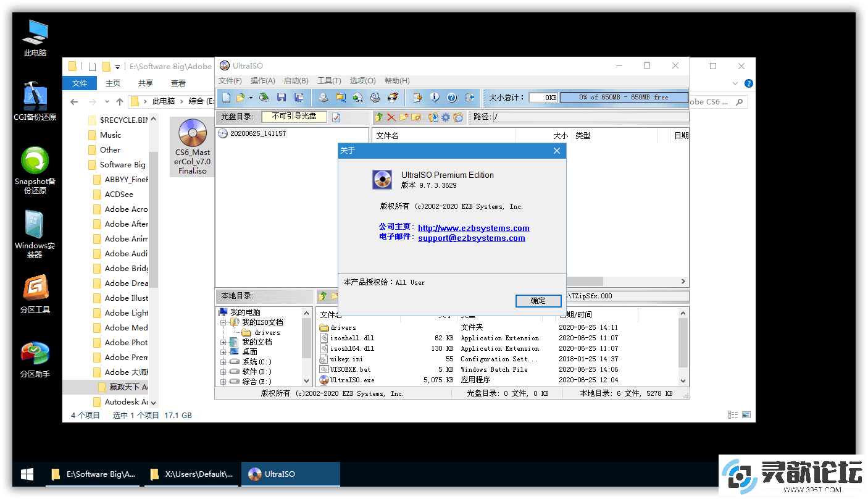Expand the 我的文档 tree node
Image resolution: width=868 pixels, height=499 pixels.
point(223,342)
